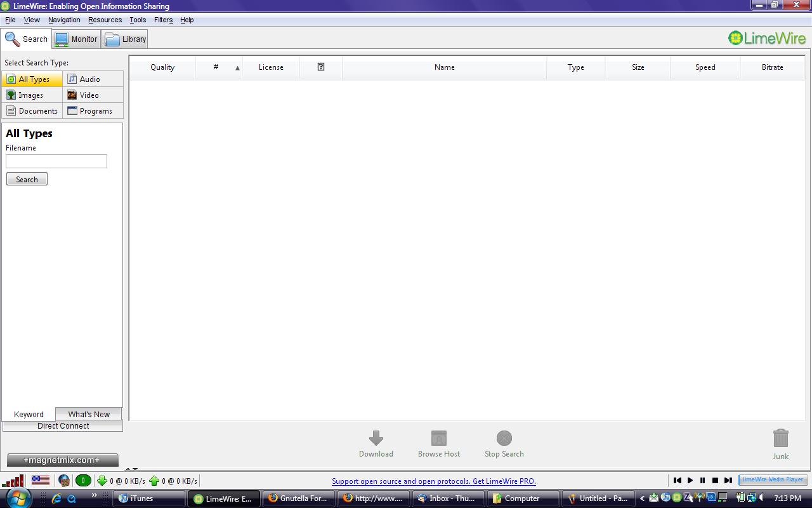Sort results by the # column
The width and height of the screenshot is (812, 508).
click(218, 67)
